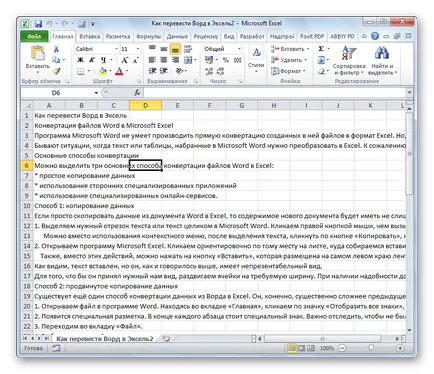Switch to Normal view in status bar
Image resolution: width=434 pixels, height=374 pixels.
coord(292,348)
